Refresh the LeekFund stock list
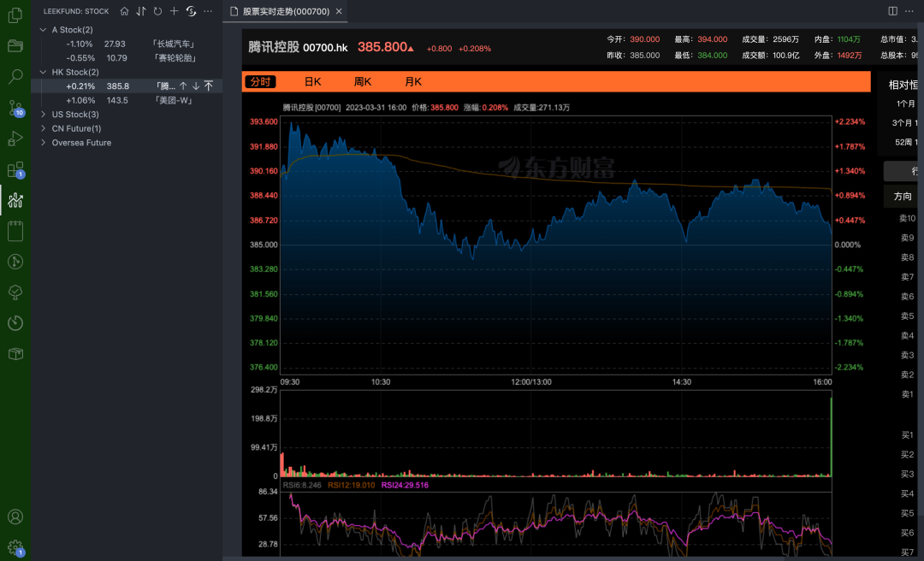 tap(157, 11)
